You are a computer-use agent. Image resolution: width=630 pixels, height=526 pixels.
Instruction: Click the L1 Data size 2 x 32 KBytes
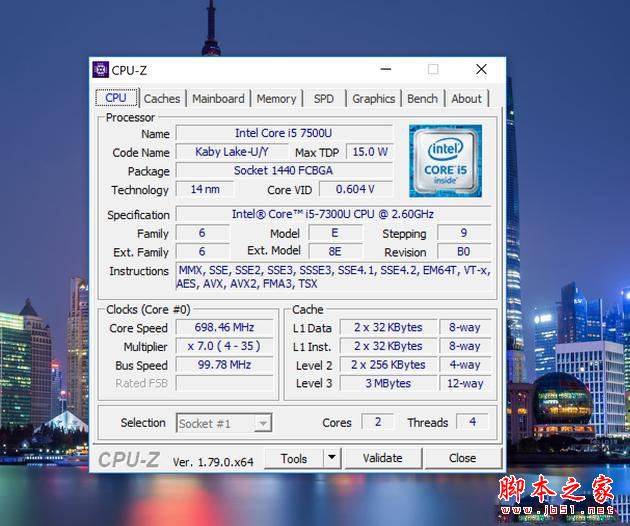(388, 327)
